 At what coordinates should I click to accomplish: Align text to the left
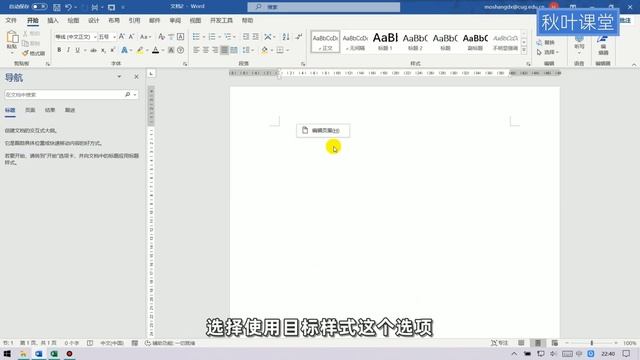196,50
